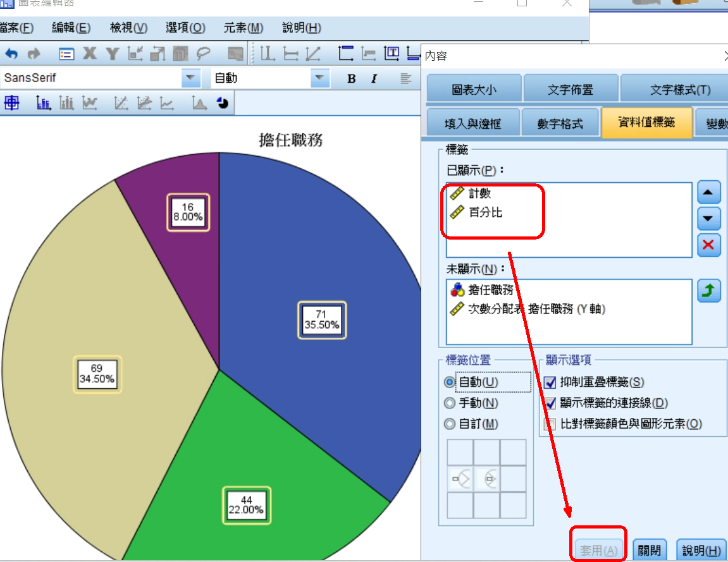Toggle 抑制重疊標籤 checkbox
This screenshot has height=562, width=728.
pyautogui.click(x=550, y=382)
